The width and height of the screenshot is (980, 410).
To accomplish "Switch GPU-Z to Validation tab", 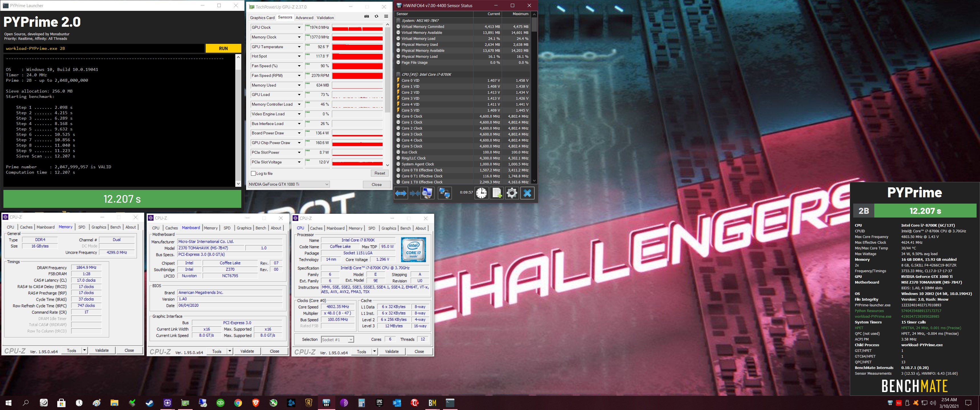I will coord(325,17).
